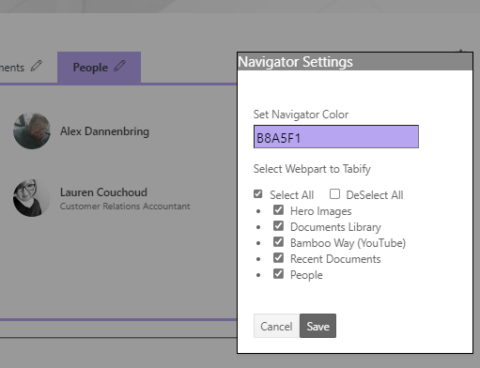The width and height of the screenshot is (480, 368).
Task: Click 'Customer Relations Accountant' job title text
Action: click(x=125, y=206)
